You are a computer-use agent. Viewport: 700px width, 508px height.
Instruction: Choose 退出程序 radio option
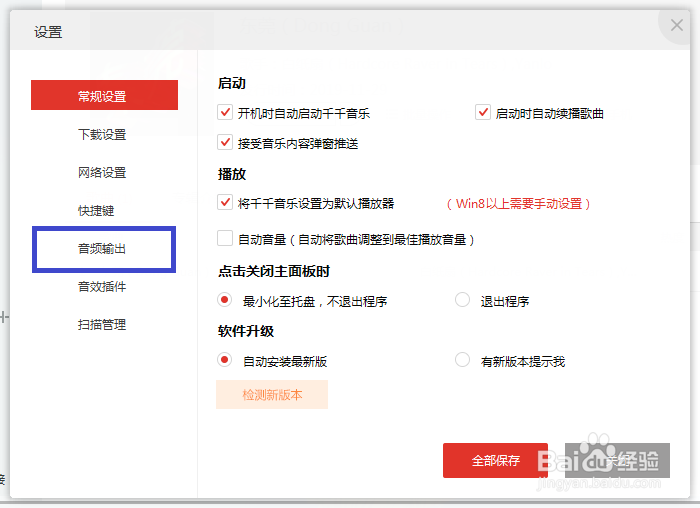point(462,300)
